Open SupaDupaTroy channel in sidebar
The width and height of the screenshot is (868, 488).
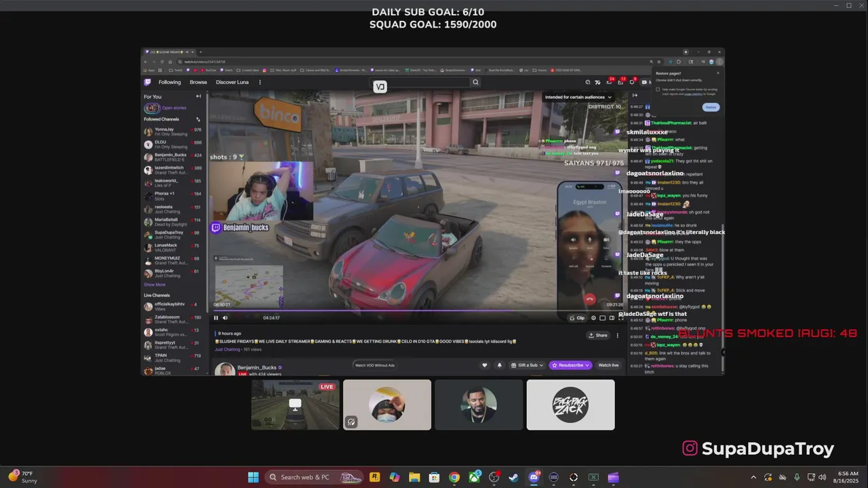172,235
